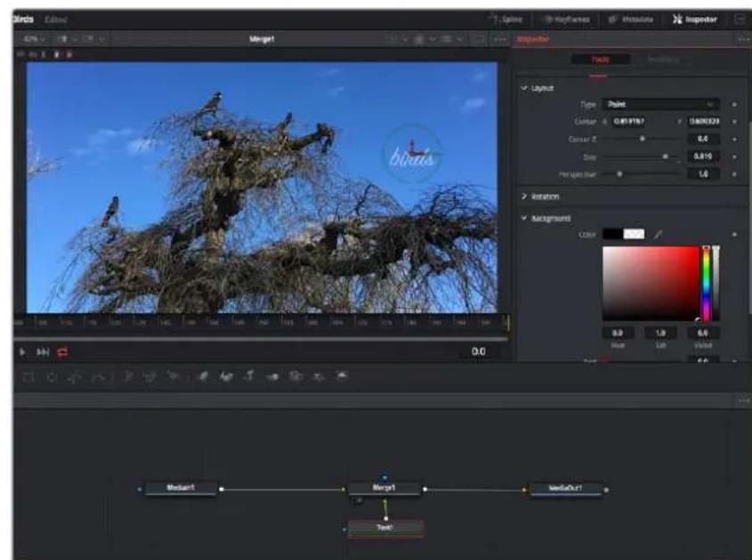Select the Polygon mask tool in toolbar
The width and height of the screenshot is (752, 560).
tap(75, 377)
